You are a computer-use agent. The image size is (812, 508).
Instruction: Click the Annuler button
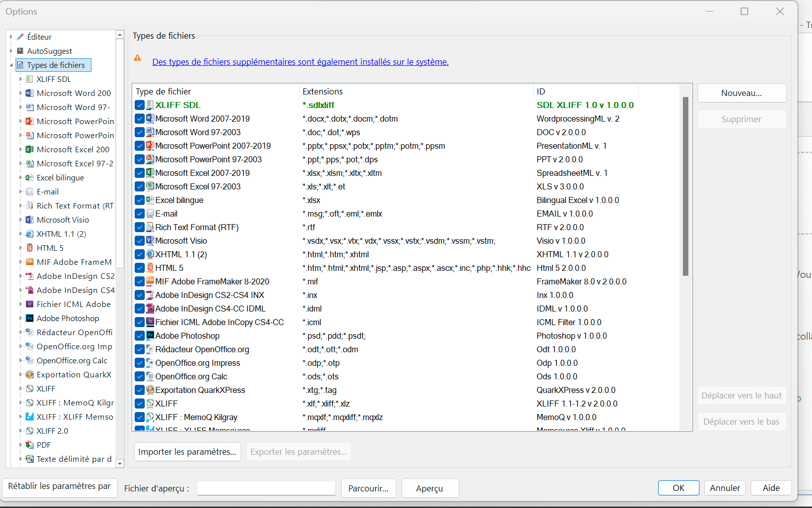725,488
